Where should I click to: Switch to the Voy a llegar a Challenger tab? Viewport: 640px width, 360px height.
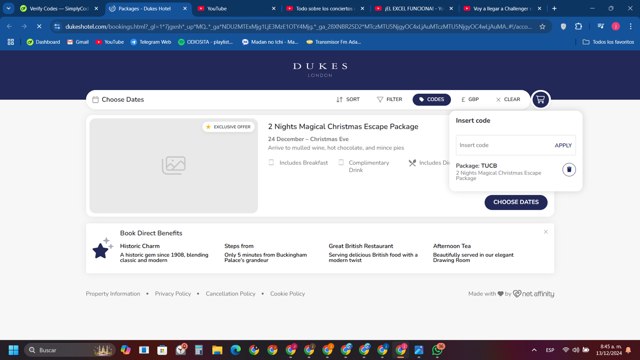point(503,8)
